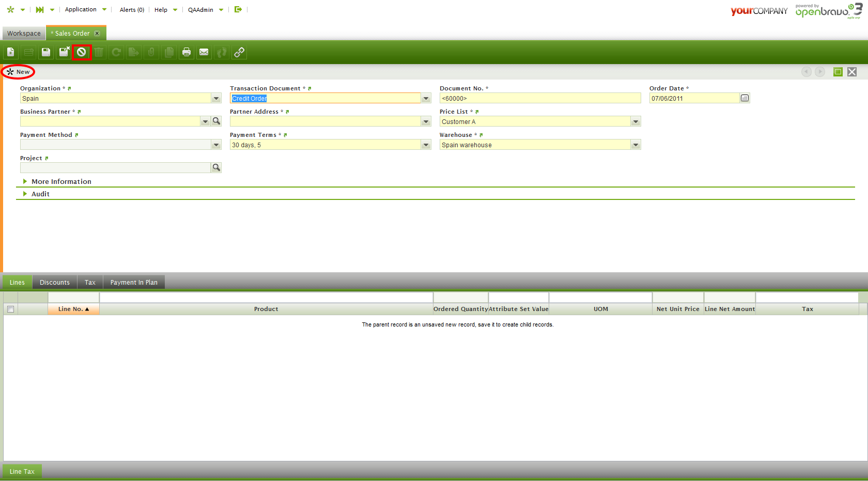This screenshot has height=481, width=868.
Task: Maximize the form with green square icon
Action: point(838,72)
